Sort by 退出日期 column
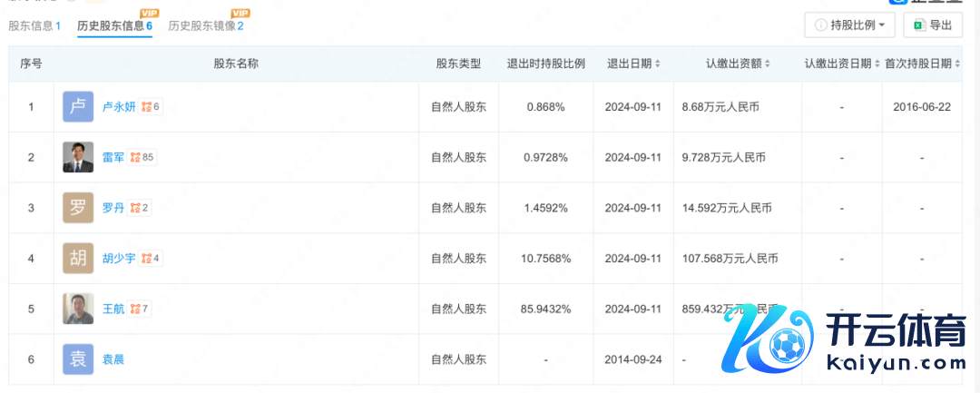Viewport: 980px width, 393px height. pyautogui.click(x=633, y=64)
